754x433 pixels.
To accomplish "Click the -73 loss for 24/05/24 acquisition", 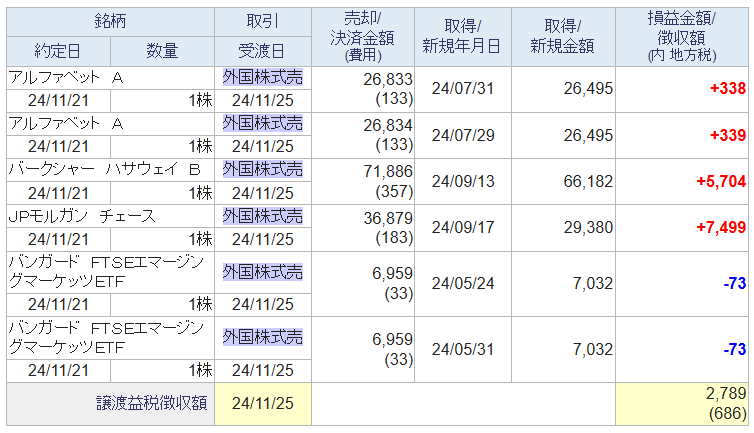I will coord(735,284).
